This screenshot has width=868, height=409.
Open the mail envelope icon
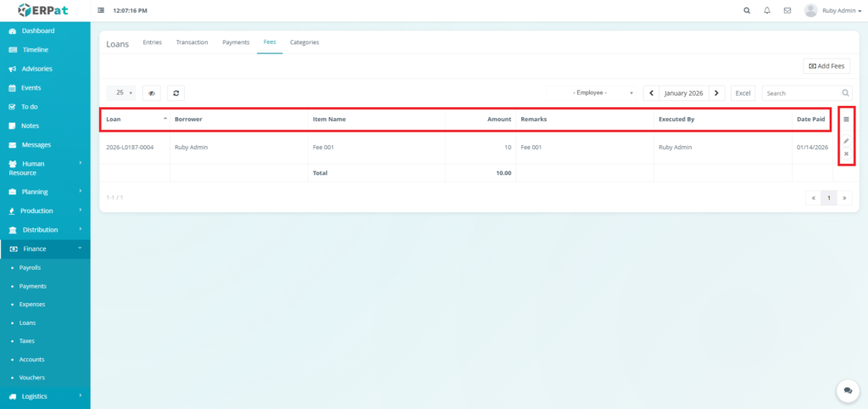[787, 11]
